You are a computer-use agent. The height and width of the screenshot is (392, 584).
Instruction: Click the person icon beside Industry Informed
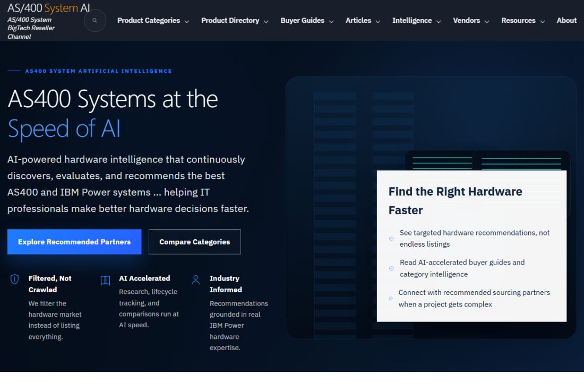point(195,280)
